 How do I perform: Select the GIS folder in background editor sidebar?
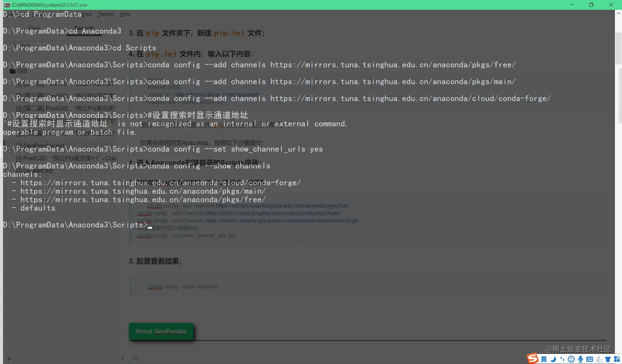[x=19, y=71]
